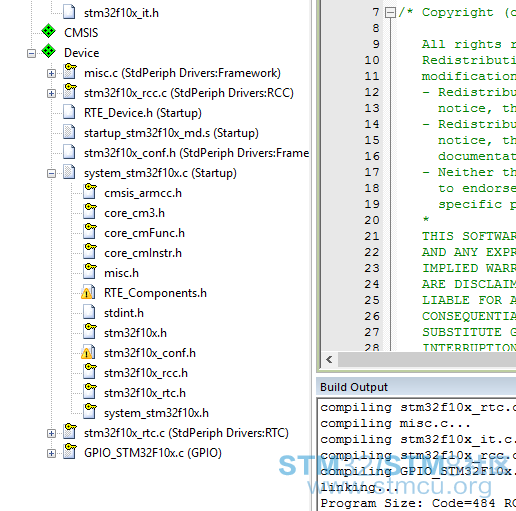Select system_stm32f10x.h header entry

(156, 413)
